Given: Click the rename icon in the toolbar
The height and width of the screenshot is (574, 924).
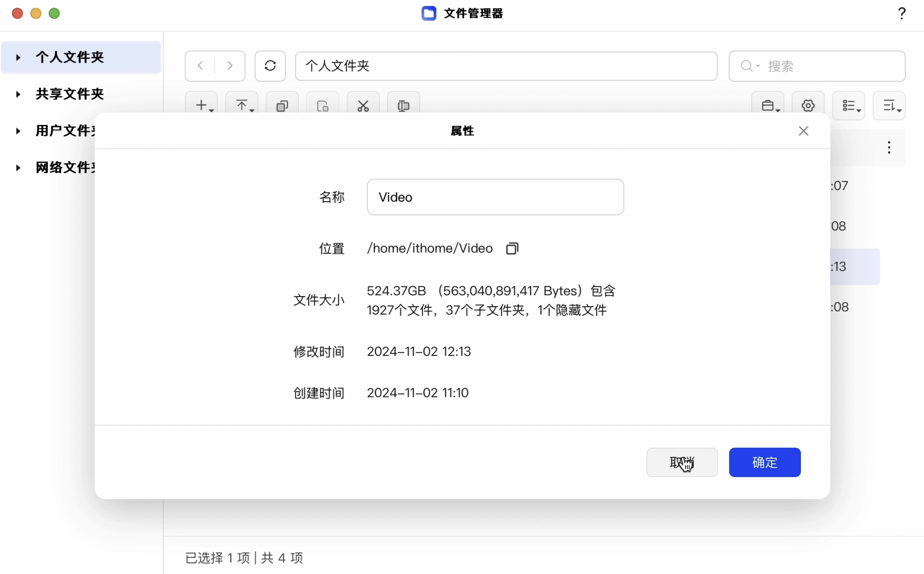Looking at the screenshot, I should 404,105.
